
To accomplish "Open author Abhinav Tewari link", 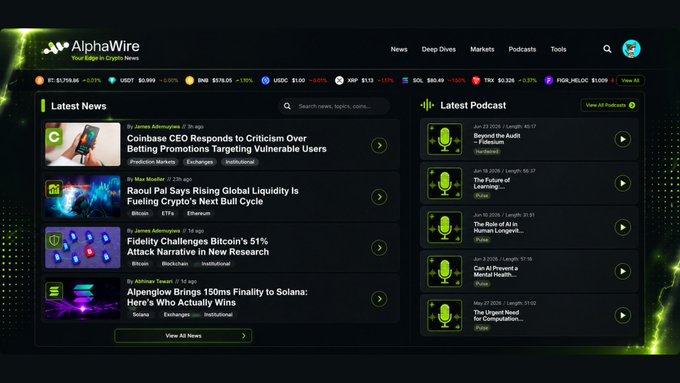I will point(153,282).
